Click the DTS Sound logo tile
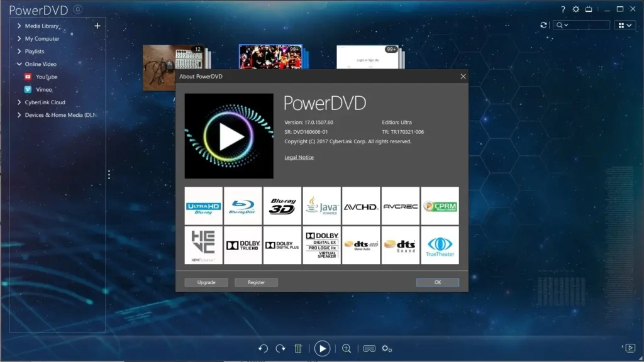 (401, 246)
